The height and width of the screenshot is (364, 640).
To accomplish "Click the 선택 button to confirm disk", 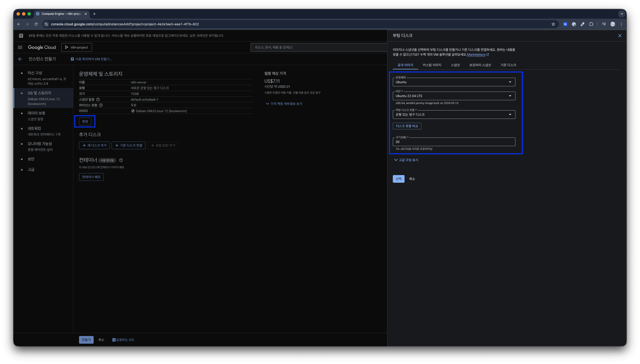I will tap(398, 179).
